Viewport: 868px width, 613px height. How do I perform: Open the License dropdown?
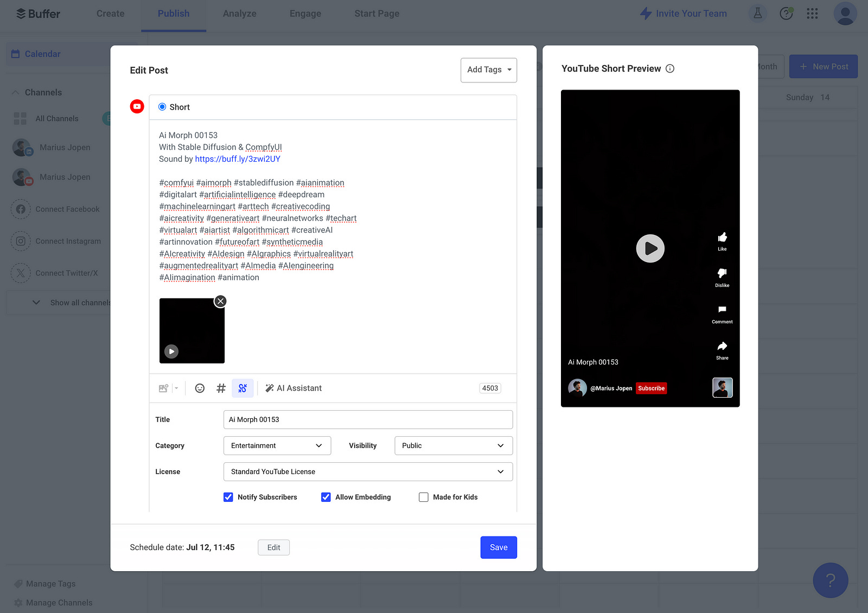pyautogui.click(x=368, y=472)
